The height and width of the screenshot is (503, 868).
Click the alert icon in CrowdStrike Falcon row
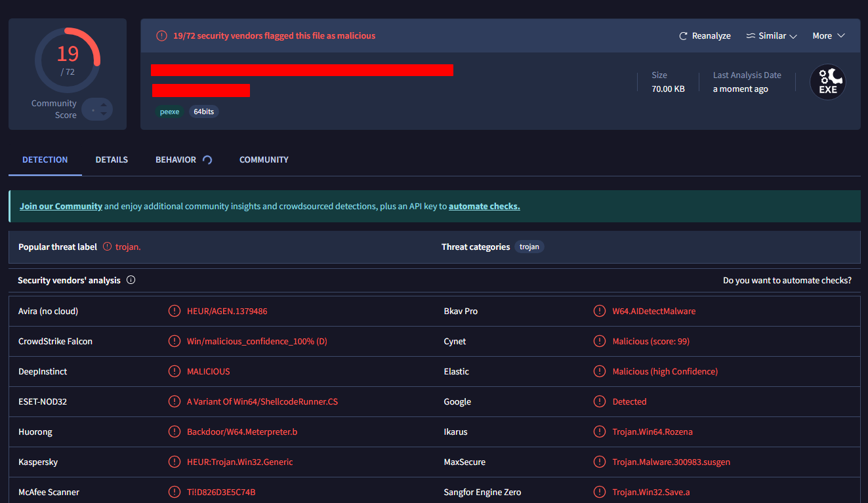[x=175, y=341]
